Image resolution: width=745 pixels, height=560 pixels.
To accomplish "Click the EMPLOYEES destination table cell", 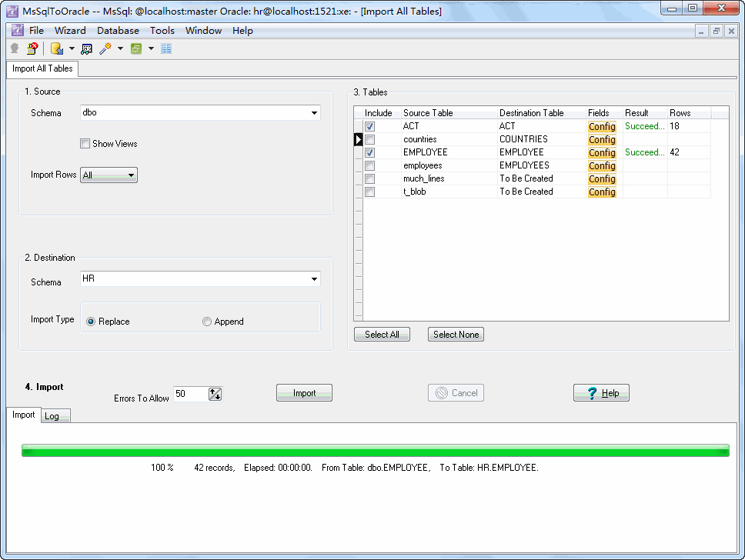I will [x=542, y=165].
